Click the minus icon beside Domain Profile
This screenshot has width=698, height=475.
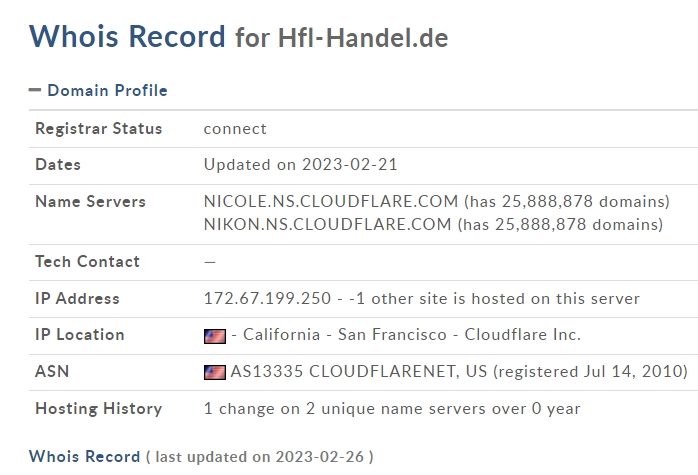(35, 90)
